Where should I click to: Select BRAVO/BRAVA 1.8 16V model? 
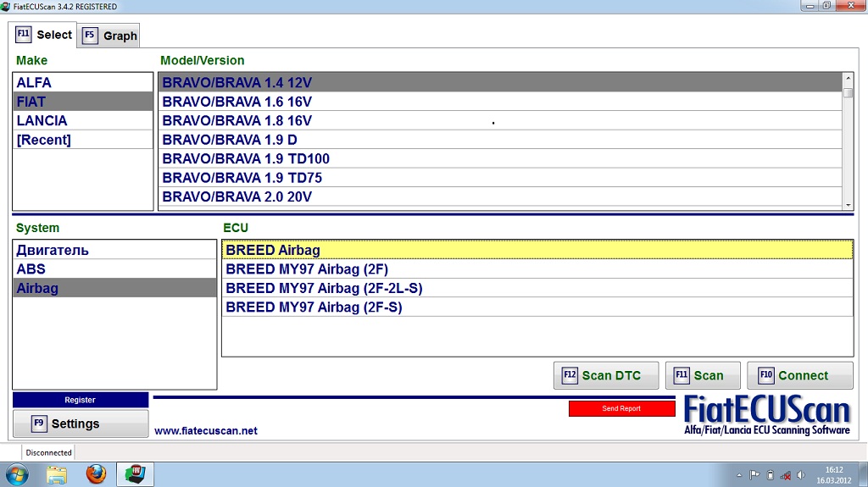pyautogui.click(x=500, y=120)
